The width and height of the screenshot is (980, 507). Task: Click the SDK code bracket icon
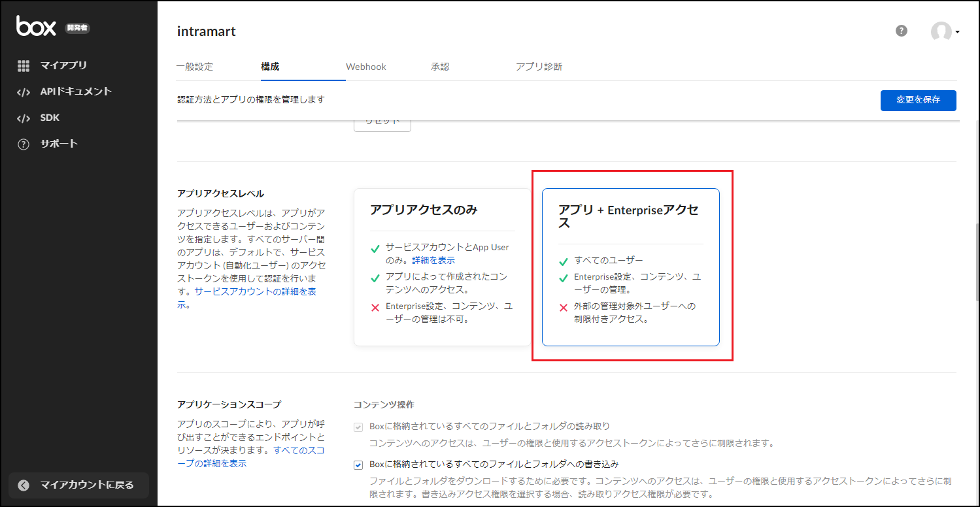(24, 118)
